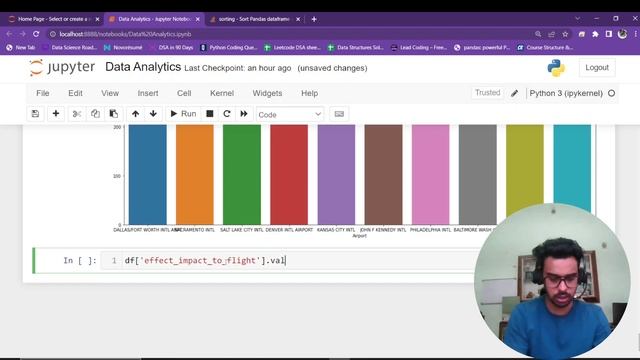The width and height of the screenshot is (640, 360).
Task: Run the current cell
Action: click(x=183, y=114)
